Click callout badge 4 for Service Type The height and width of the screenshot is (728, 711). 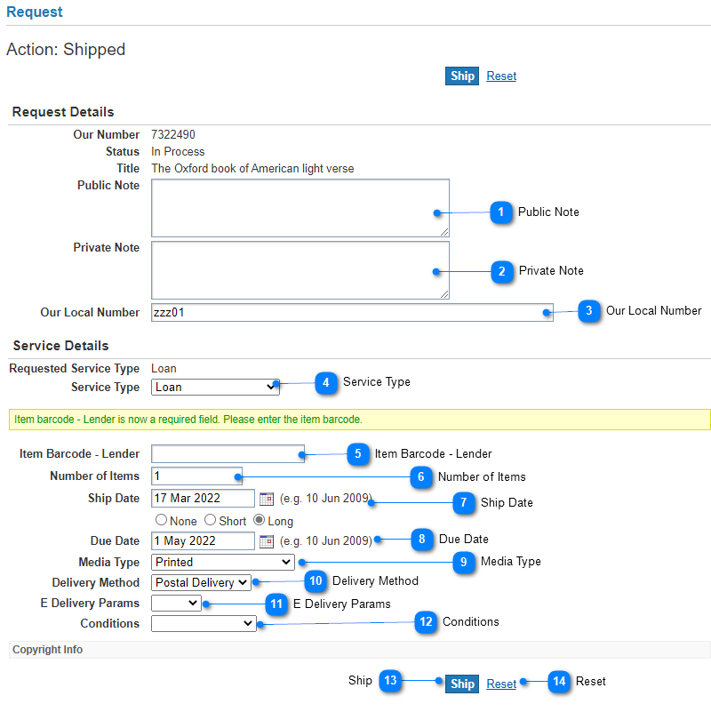[x=326, y=382]
